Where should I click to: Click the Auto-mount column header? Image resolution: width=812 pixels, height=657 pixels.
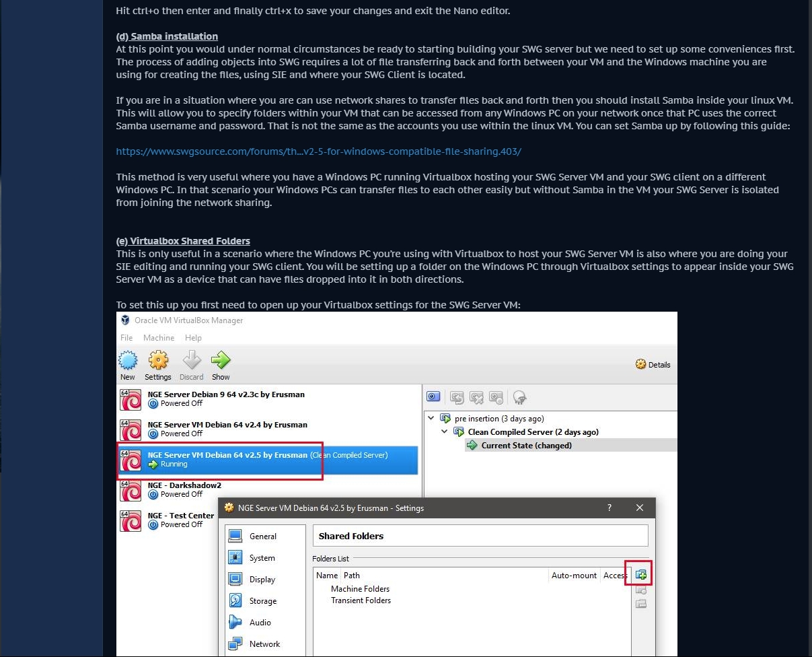tap(574, 576)
